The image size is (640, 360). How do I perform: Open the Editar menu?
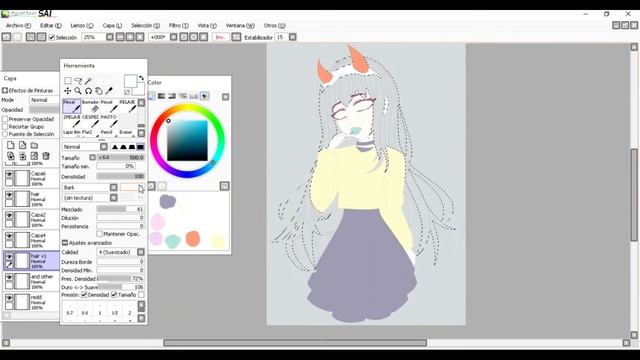[x=51, y=25]
